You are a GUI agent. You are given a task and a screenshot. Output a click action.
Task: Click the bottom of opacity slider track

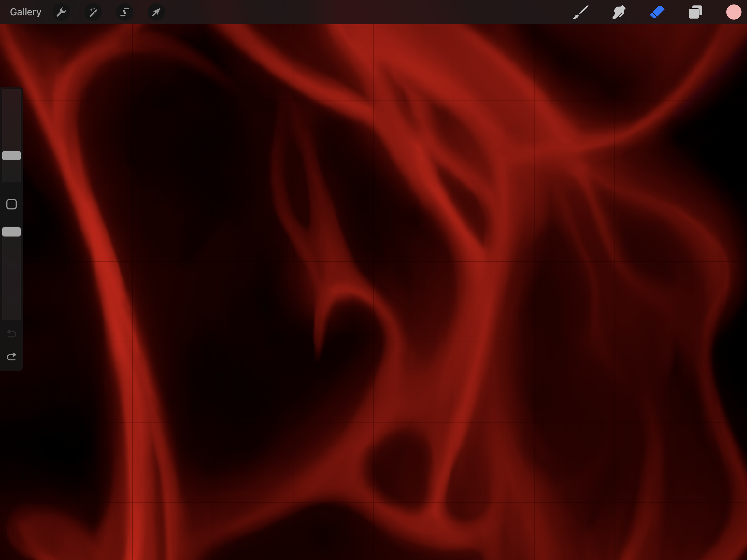(x=11, y=314)
